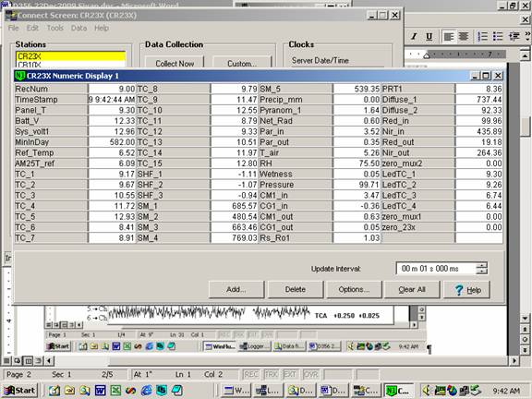Switch Word to Print Layout view button

click(28, 360)
